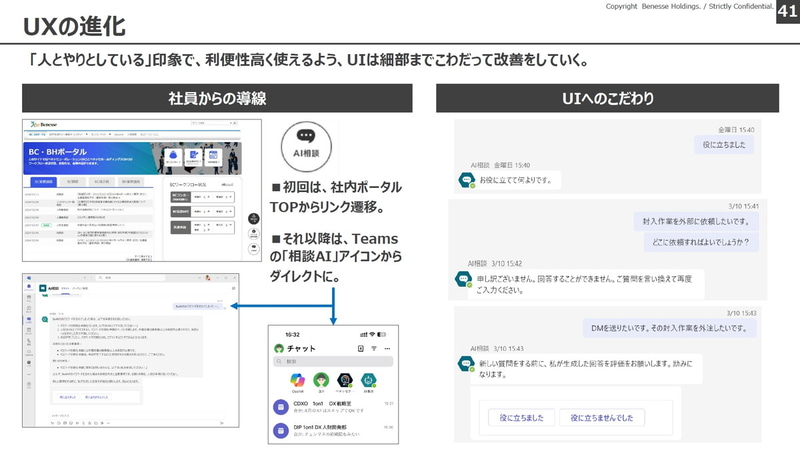Viewport: 800px width, 450px height.
Task: Click the portal search box at top
Action: click(x=214, y=123)
